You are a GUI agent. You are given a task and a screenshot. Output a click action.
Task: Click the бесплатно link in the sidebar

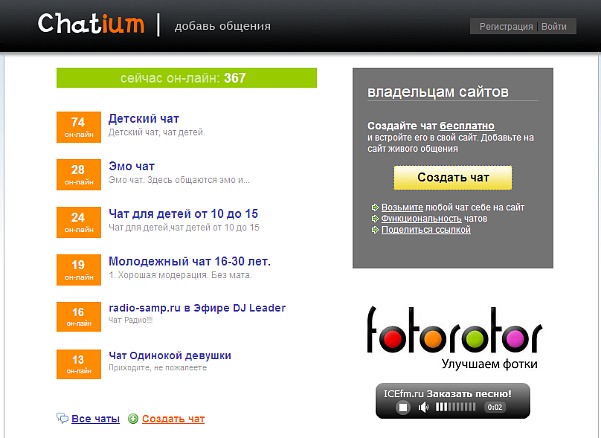pos(467,126)
